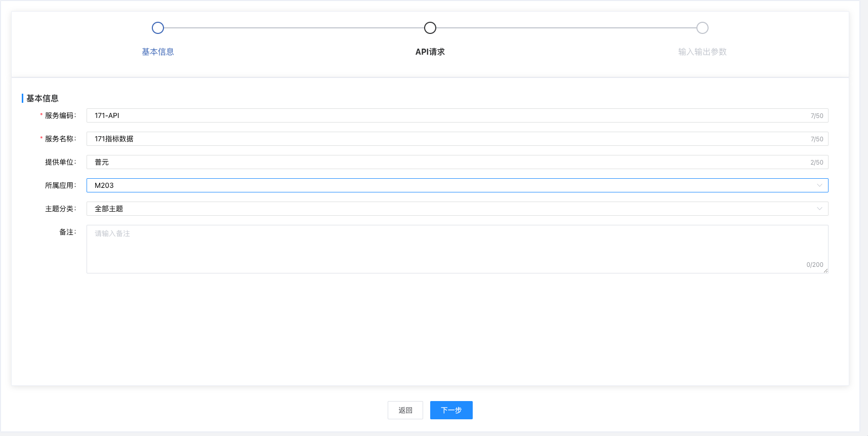Click the 服务编码 field label

click(x=60, y=115)
